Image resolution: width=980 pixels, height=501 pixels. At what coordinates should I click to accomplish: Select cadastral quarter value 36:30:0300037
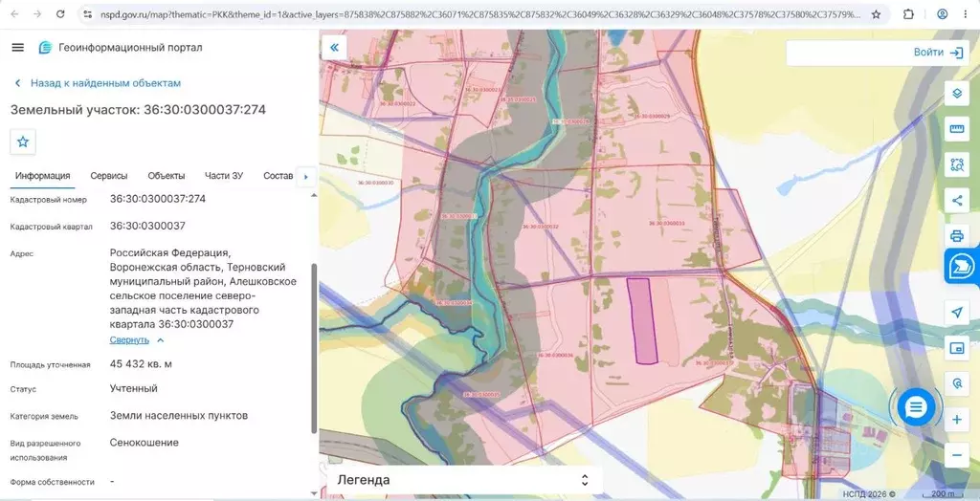pyautogui.click(x=147, y=226)
